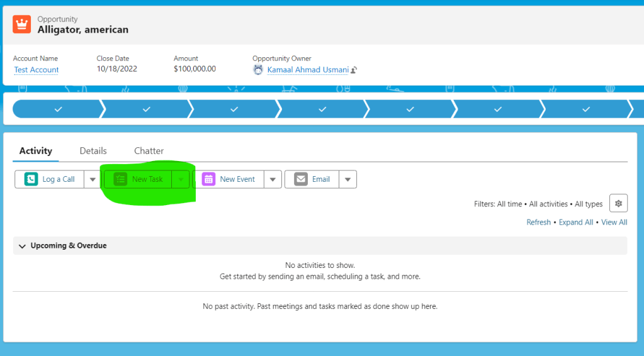Click the opportunity owner avatar icon
644x356 pixels.
point(258,70)
